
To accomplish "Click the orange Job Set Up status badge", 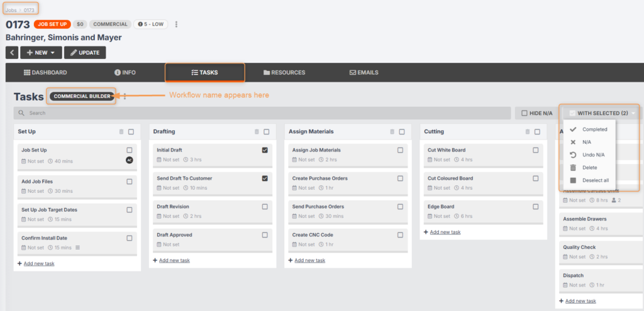I will (52, 25).
